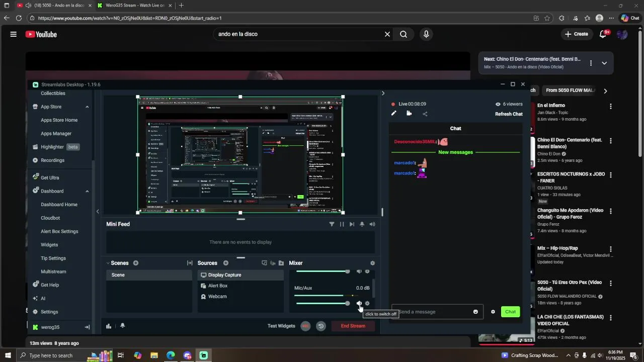Clear the YouTube search box text
The height and width of the screenshot is (362, 644).
[387, 34]
